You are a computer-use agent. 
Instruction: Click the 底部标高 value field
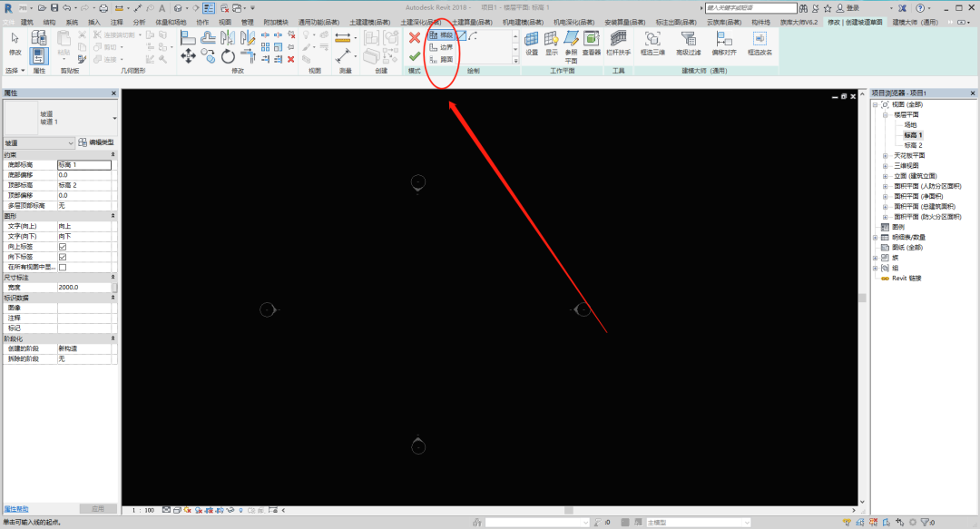(x=84, y=164)
